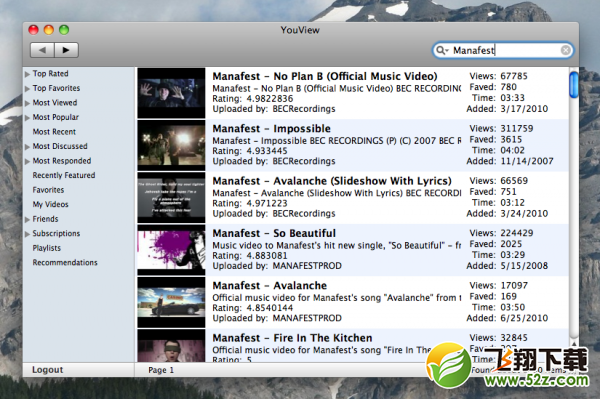Viewport: 600px width, 399px height.
Task: Expand the Most Viewed category
Action: coord(27,103)
